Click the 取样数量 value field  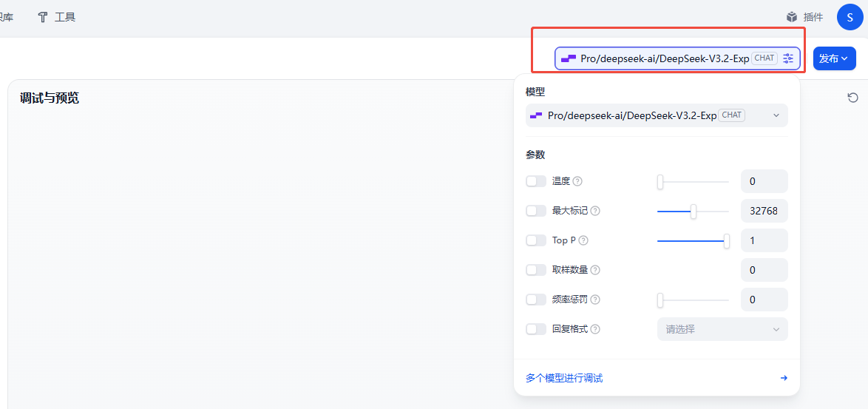point(764,270)
